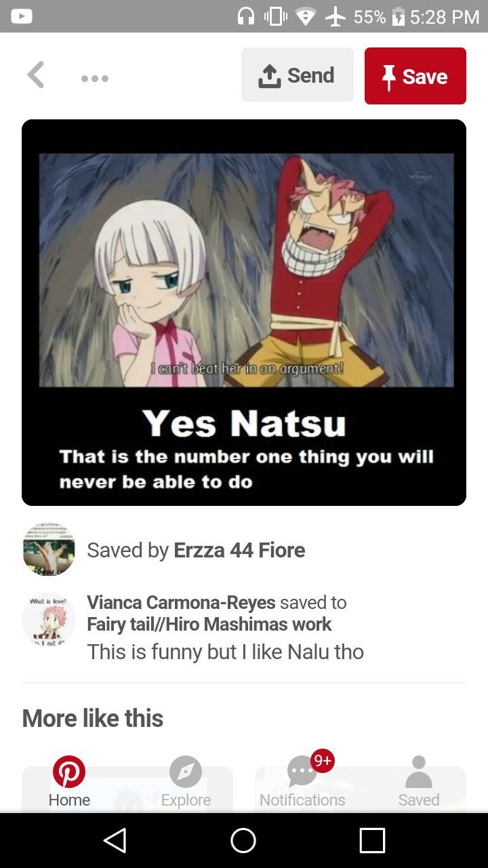Screen dimensions: 488x868
Task: Open the Saved tab
Action: [419, 783]
